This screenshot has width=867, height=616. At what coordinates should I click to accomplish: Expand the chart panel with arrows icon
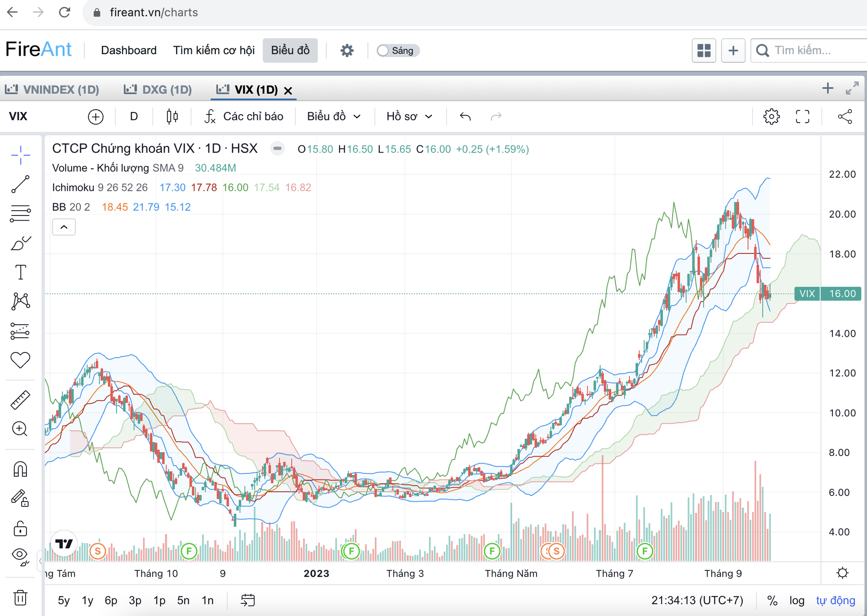click(852, 88)
